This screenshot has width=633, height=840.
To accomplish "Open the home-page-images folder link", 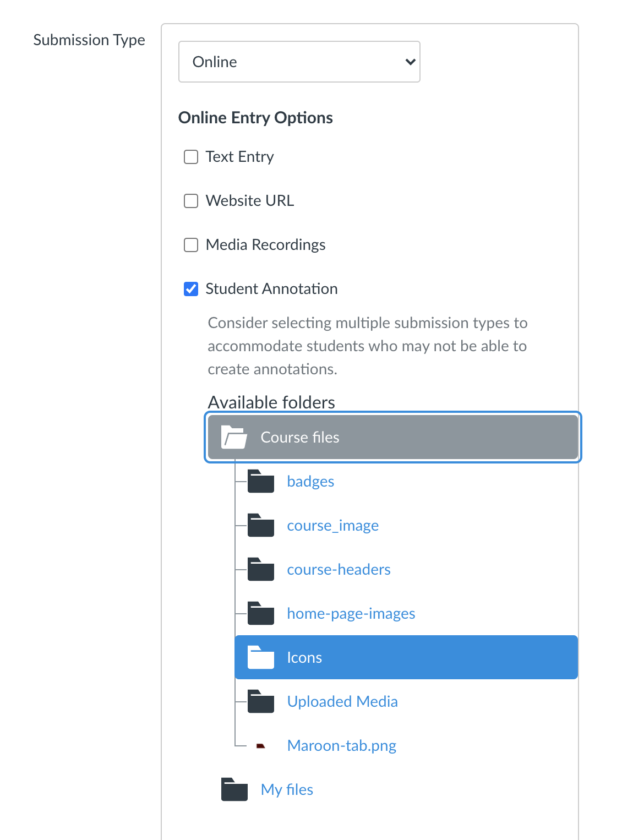I will click(x=351, y=614).
